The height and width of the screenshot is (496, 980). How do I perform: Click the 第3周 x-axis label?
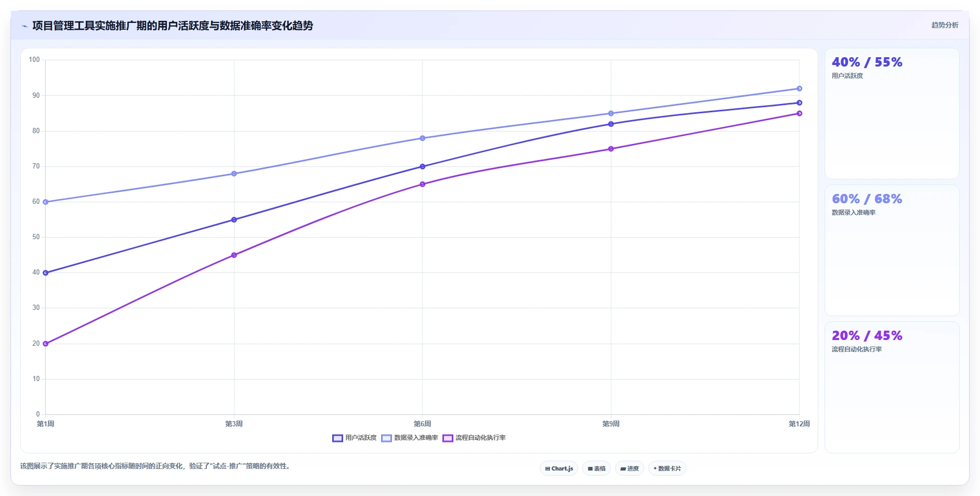pos(234,424)
